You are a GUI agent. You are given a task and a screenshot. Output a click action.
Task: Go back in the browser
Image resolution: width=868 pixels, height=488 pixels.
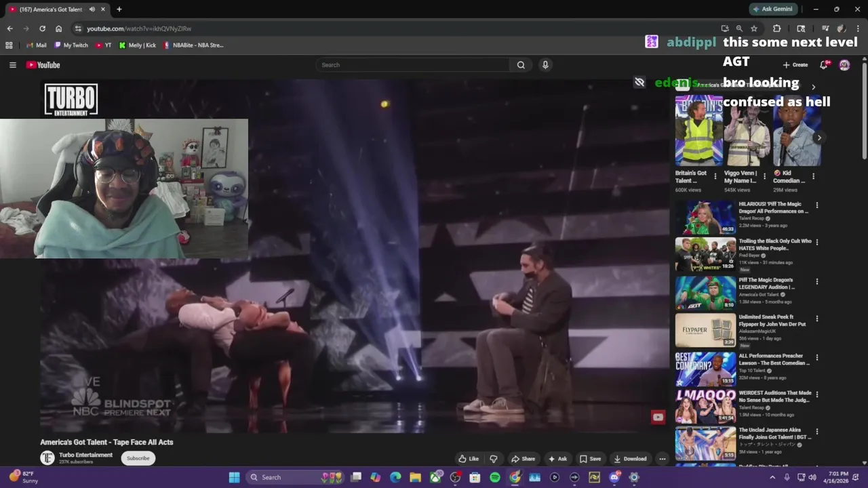9,28
